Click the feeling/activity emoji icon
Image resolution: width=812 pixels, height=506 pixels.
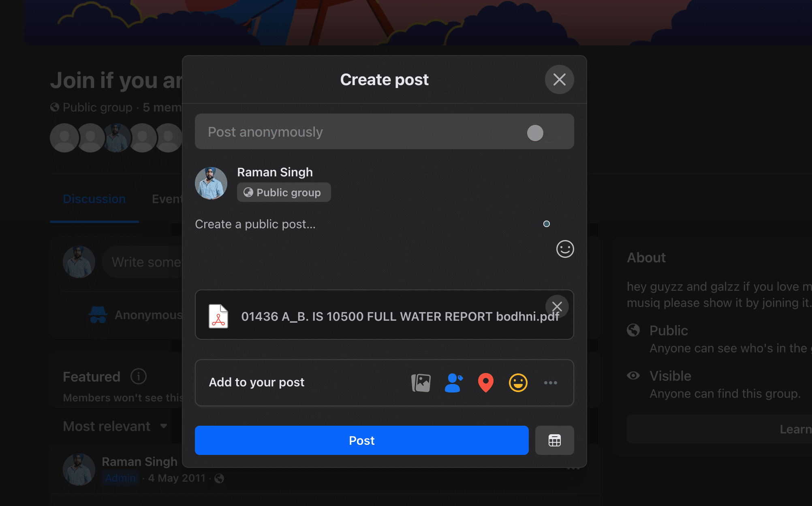pos(518,382)
